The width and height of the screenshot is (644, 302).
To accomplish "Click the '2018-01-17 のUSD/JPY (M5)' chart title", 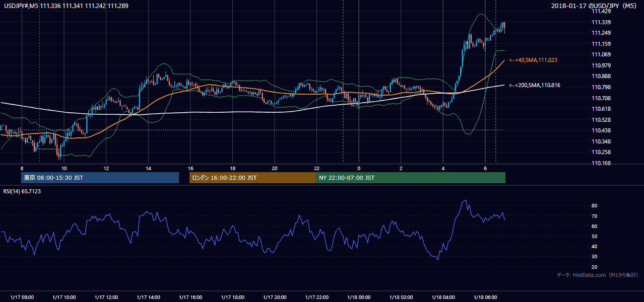I will click(595, 6).
